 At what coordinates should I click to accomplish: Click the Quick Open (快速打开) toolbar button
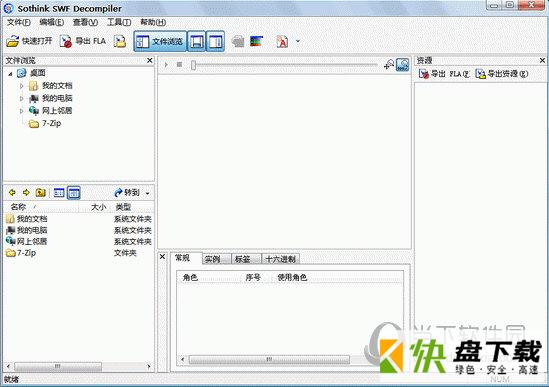click(29, 41)
